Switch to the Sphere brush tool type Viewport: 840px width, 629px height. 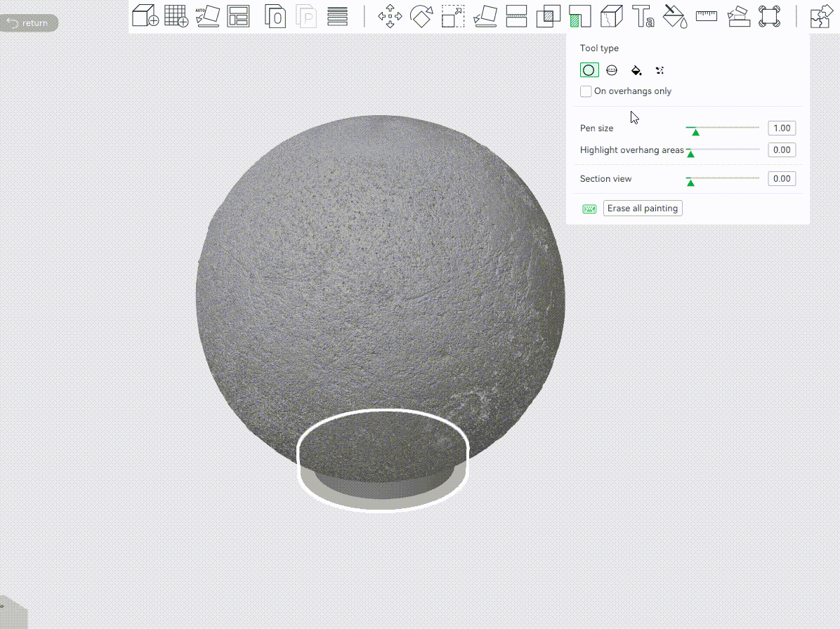click(x=612, y=70)
